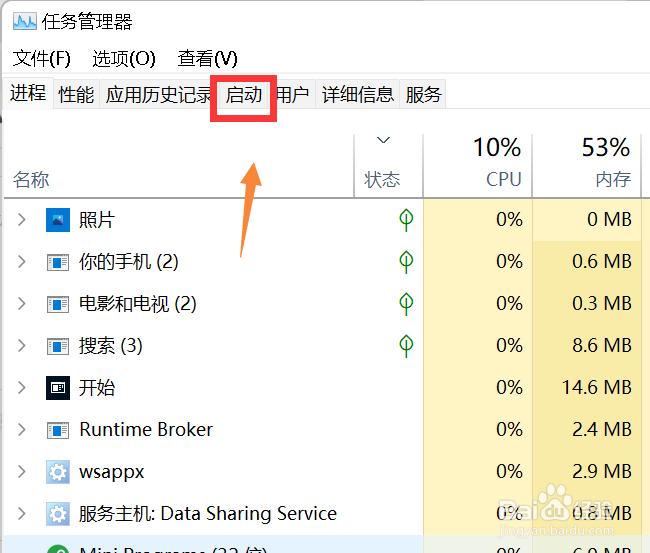The width and height of the screenshot is (650, 553).
Task: Select 服务主机: Data Sharing Service name
Action: coord(208,514)
